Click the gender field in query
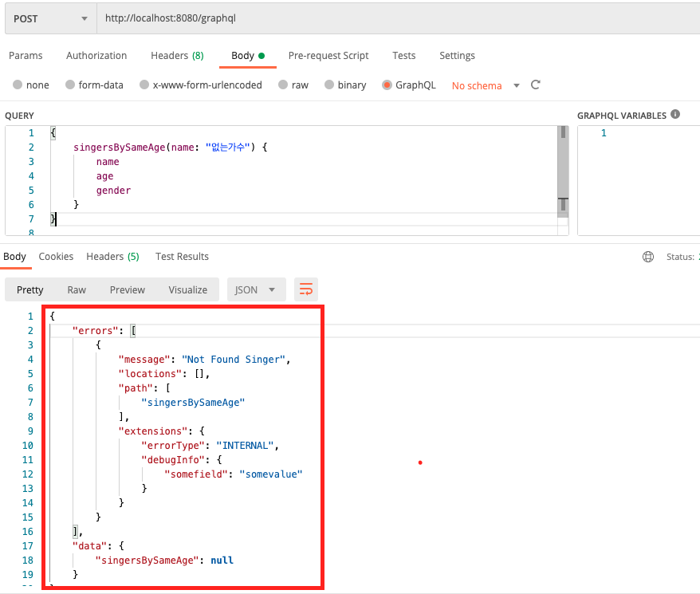Image resolution: width=700 pixels, height=594 pixels. tap(113, 191)
